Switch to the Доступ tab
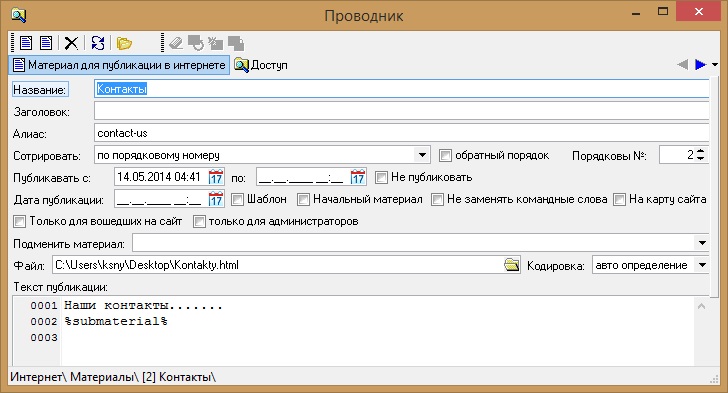728x393 pixels. point(261,65)
